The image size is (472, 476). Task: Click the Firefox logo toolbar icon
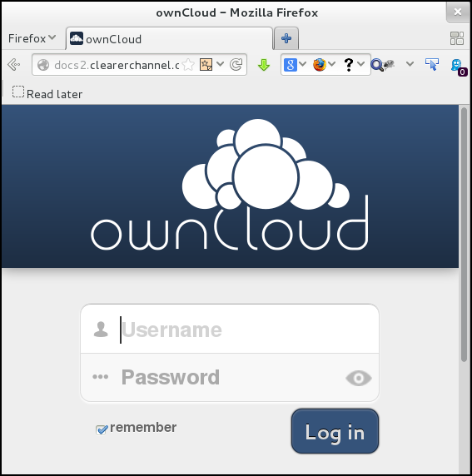320,64
